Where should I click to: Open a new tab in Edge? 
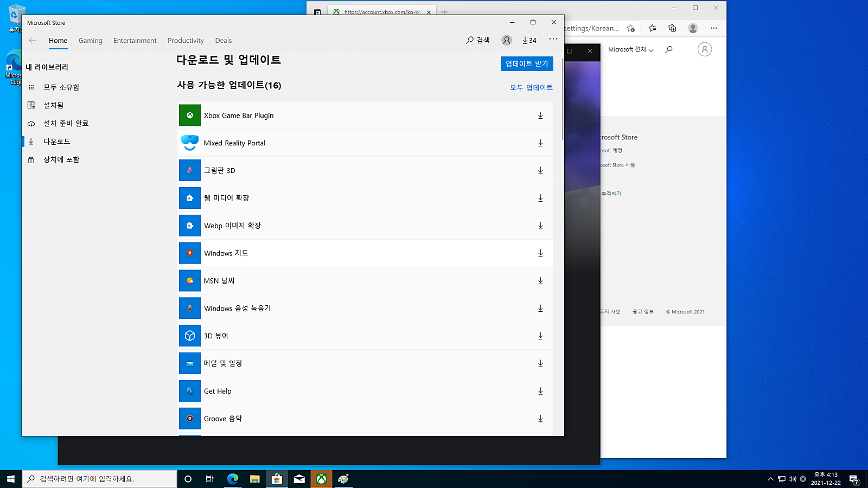pyautogui.click(x=444, y=12)
